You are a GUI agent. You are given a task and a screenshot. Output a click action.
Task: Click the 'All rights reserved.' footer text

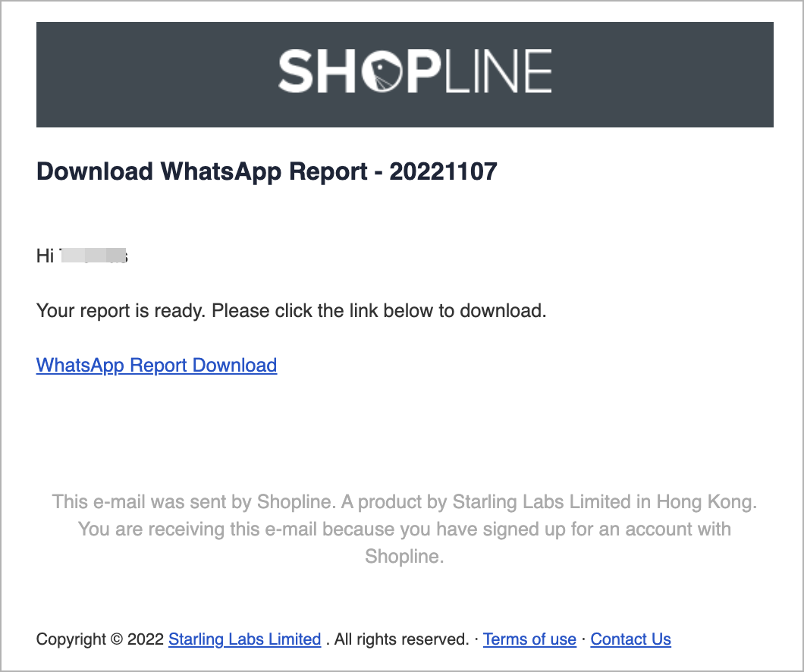click(x=401, y=639)
